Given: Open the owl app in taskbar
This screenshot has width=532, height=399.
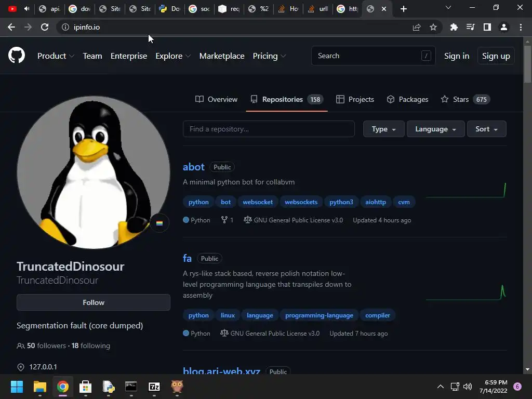Looking at the screenshot, I should click(x=177, y=387).
